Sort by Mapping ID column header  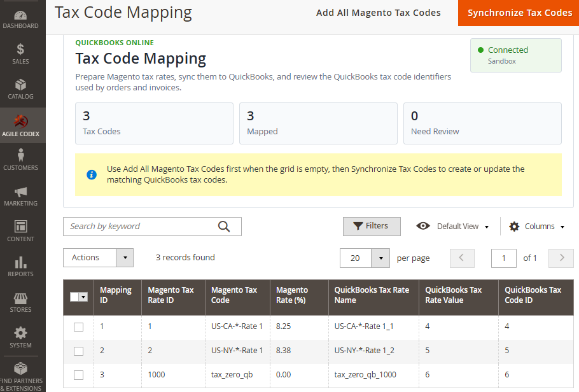[118, 297]
